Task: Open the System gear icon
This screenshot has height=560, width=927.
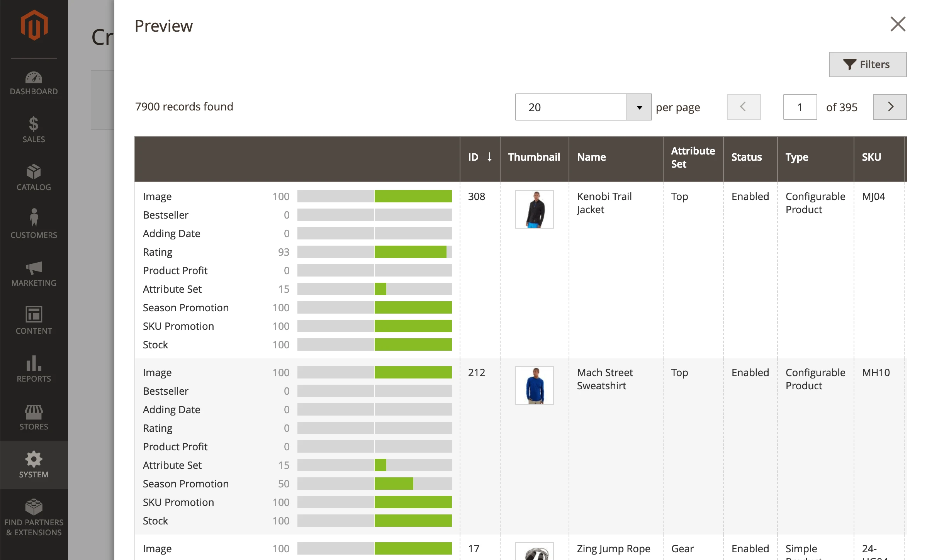Action: pyautogui.click(x=34, y=465)
